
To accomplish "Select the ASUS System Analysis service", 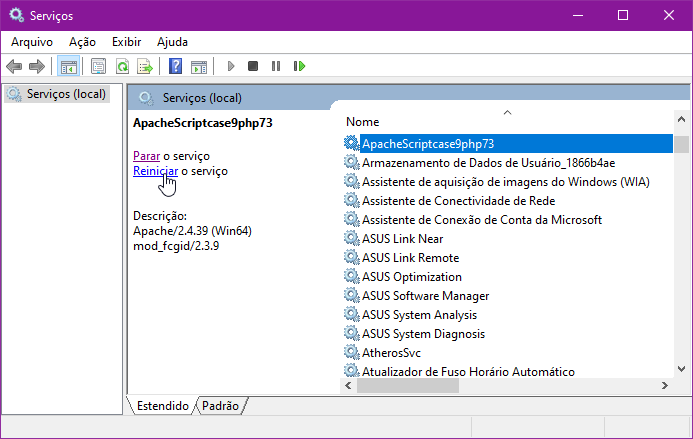I will click(x=419, y=315).
